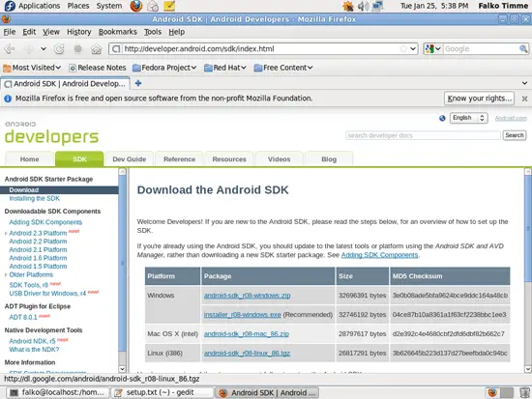The image size is (532, 399).
Task: Click the Know your rights button
Action: click(479, 99)
